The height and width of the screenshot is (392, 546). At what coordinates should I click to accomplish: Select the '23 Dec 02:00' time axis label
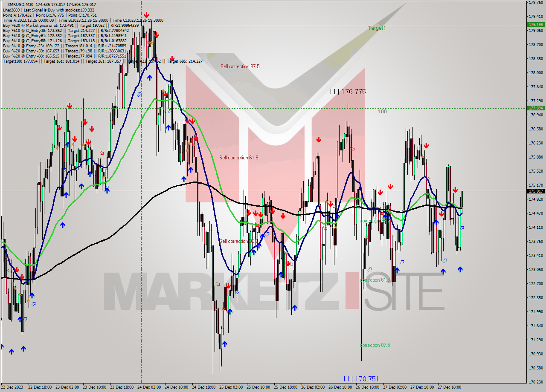67,387
